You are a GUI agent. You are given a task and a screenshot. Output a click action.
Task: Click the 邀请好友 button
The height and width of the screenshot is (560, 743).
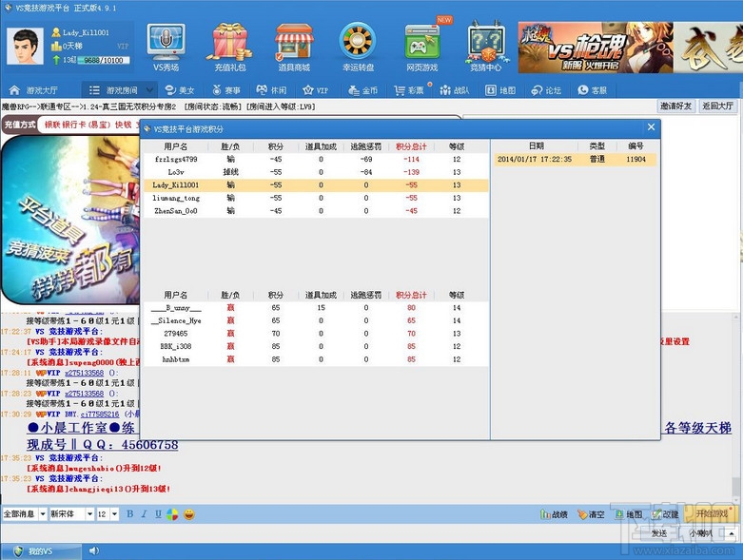tap(676, 106)
